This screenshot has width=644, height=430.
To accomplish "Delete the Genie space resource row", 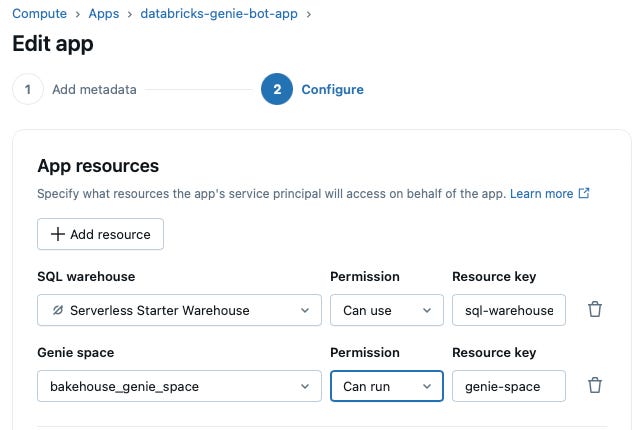I will (595, 385).
